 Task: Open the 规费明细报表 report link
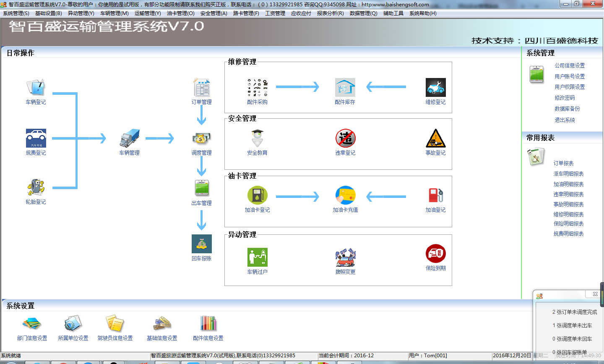click(x=568, y=234)
